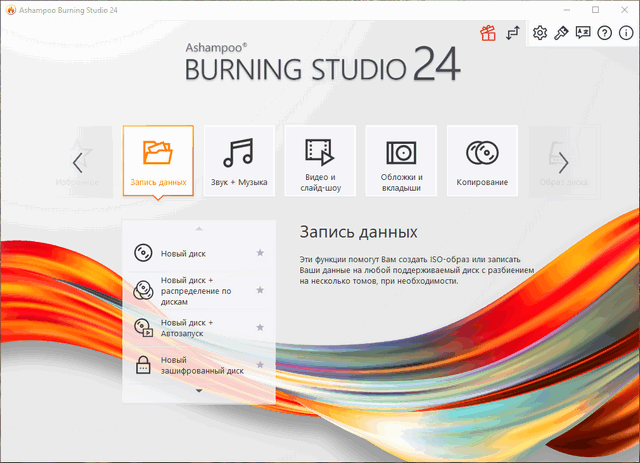
Task: Open the Видео и слайд-шоу category
Action: point(320,161)
